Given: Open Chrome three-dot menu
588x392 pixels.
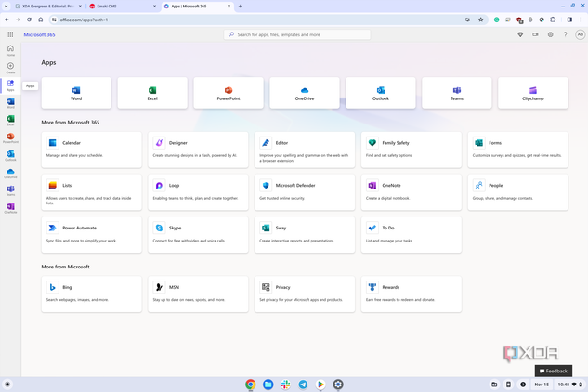Looking at the screenshot, I should (x=581, y=20).
